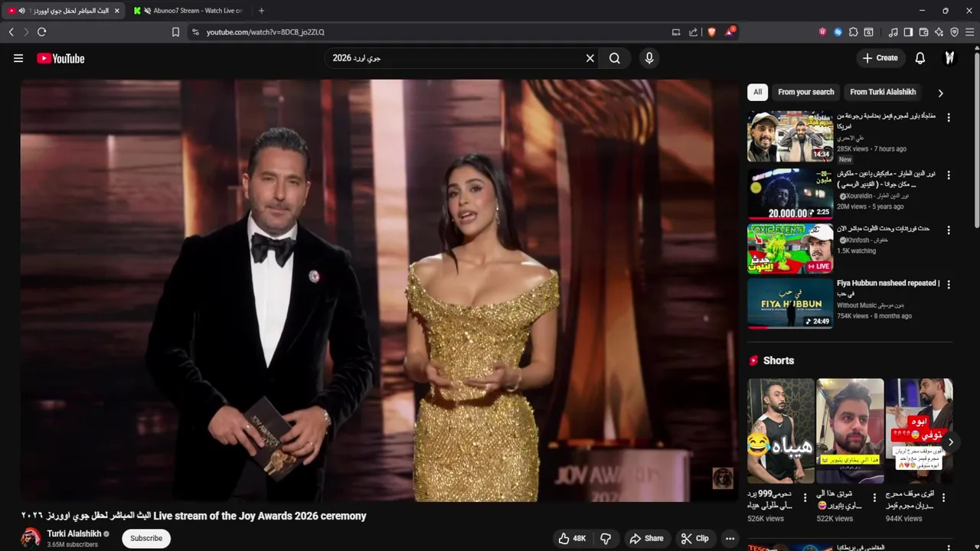
Task: Open Shazam extension icon
Action: pyautogui.click(x=838, y=32)
